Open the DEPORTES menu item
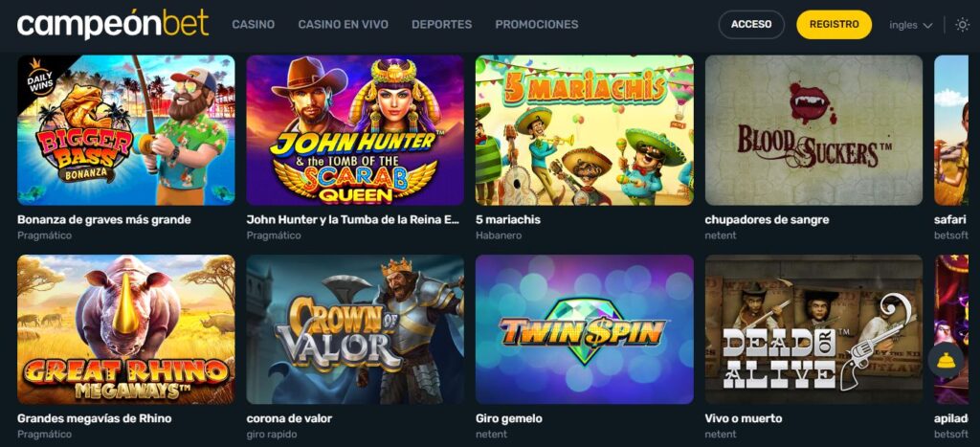This screenshot has width=980, height=447. (x=442, y=24)
